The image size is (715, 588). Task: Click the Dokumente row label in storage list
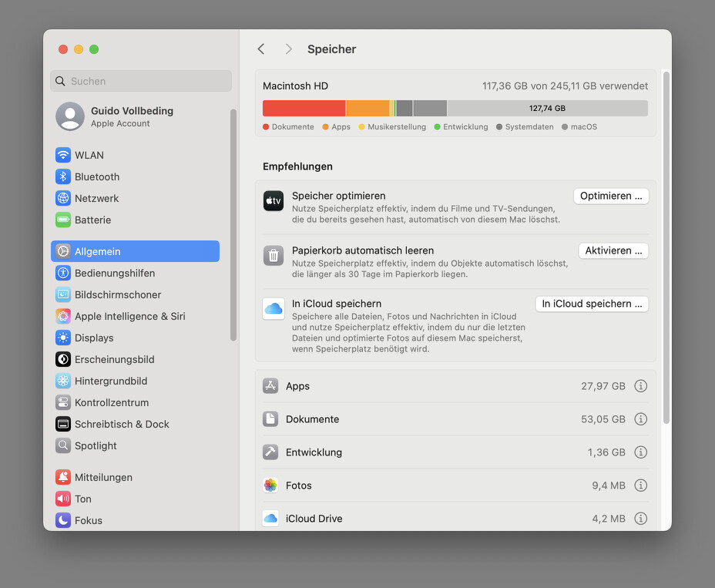point(312,419)
